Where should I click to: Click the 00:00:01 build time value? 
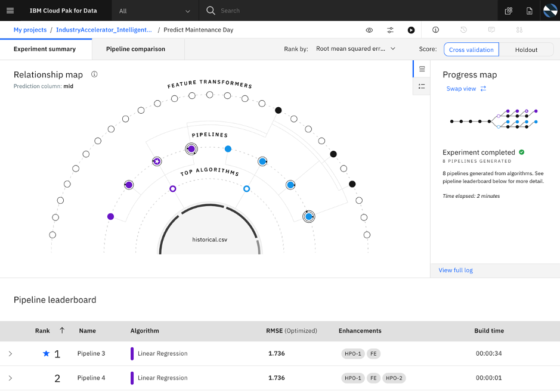coord(488,378)
